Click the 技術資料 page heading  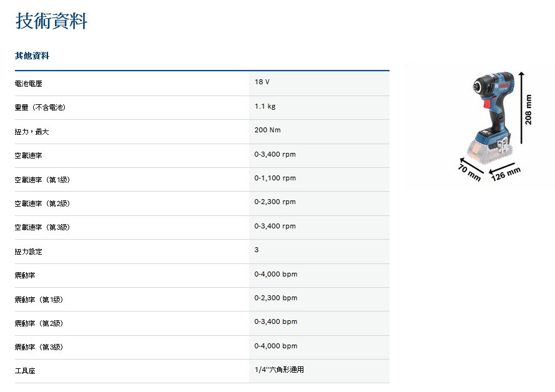point(51,21)
